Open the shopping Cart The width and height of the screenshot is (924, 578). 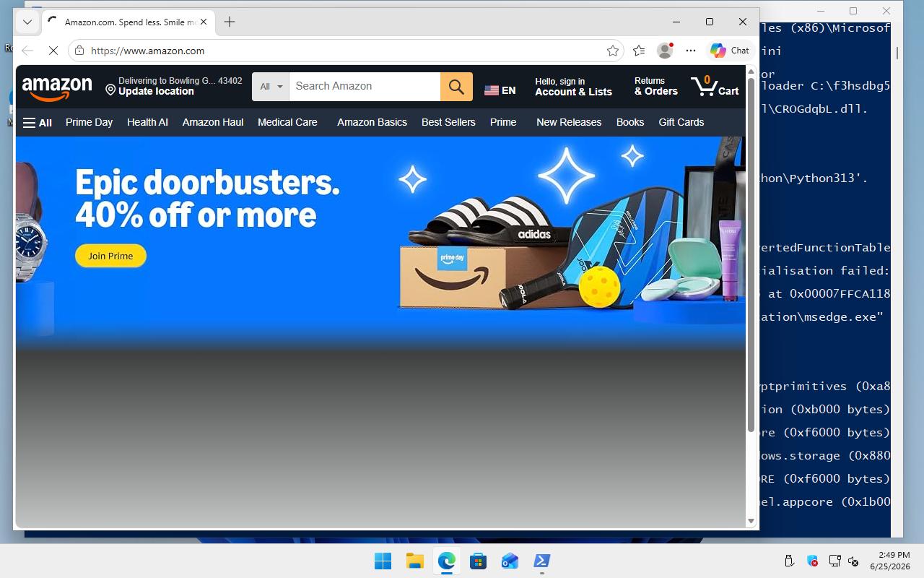click(x=715, y=87)
